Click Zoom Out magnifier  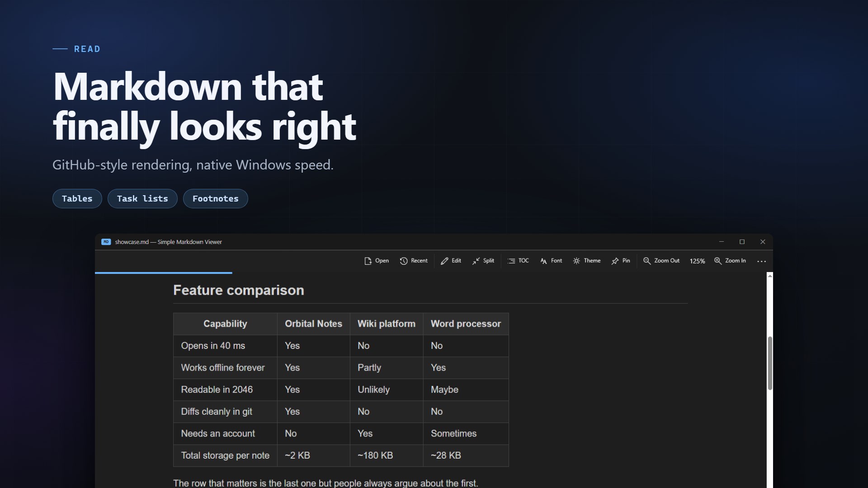pos(647,261)
